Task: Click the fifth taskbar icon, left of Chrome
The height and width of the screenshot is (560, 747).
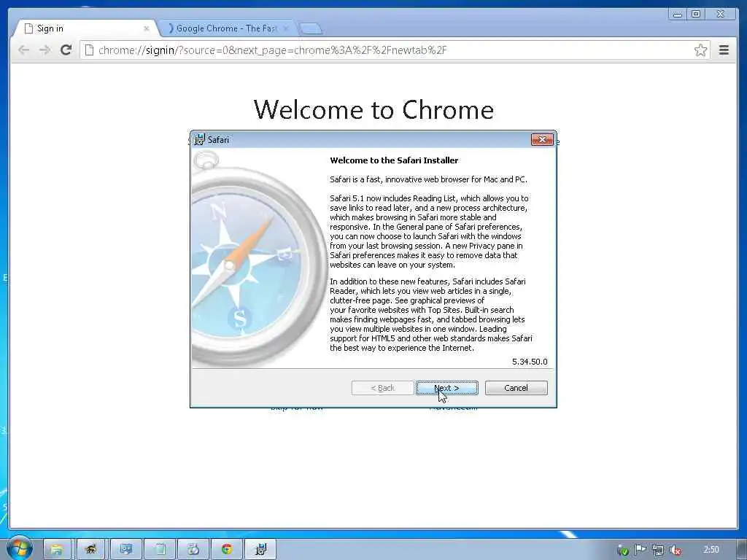Action: [x=193, y=550]
